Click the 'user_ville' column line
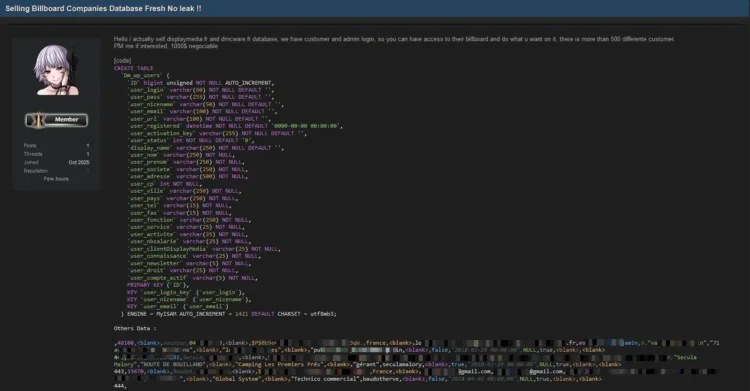Viewport: 750px width, 391px height. [184, 191]
